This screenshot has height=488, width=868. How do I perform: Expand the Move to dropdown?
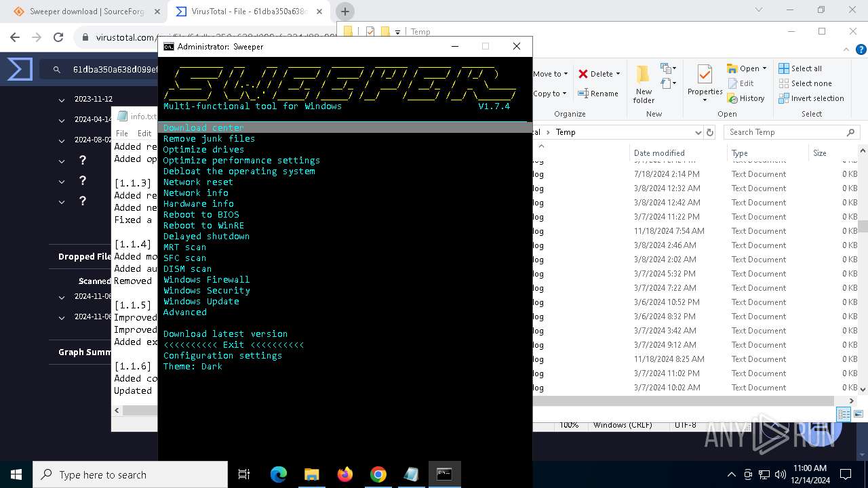point(566,75)
